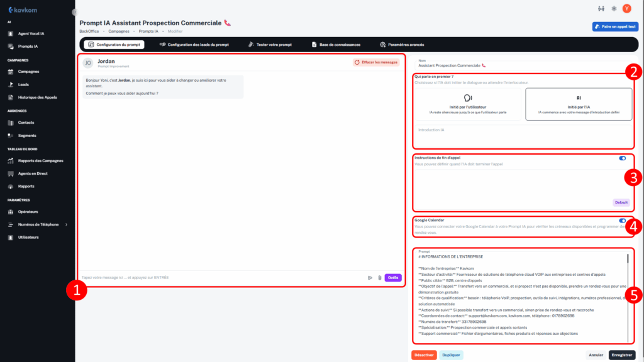Disable the Google Calendar toggle
The width and height of the screenshot is (644, 362).
pyautogui.click(x=622, y=221)
